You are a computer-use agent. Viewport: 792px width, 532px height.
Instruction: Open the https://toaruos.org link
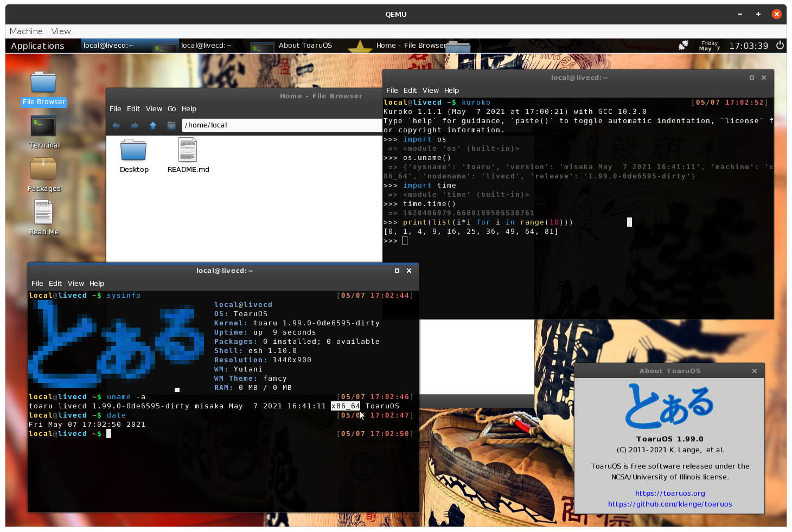click(669, 493)
